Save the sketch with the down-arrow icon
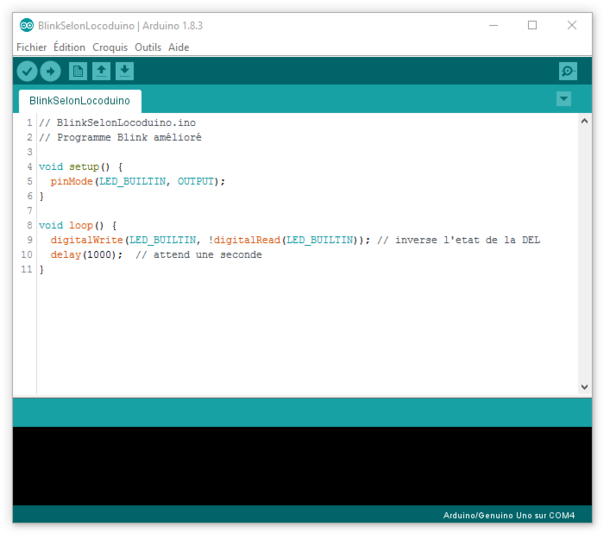Viewport: 610px width, 539px height. (x=124, y=72)
